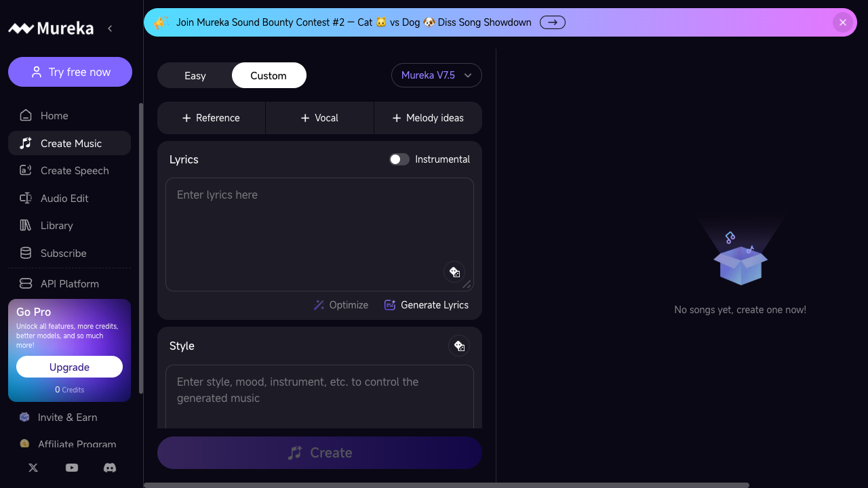The height and width of the screenshot is (488, 868).
Task: Expand the contest banner arrow button
Action: tap(552, 22)
